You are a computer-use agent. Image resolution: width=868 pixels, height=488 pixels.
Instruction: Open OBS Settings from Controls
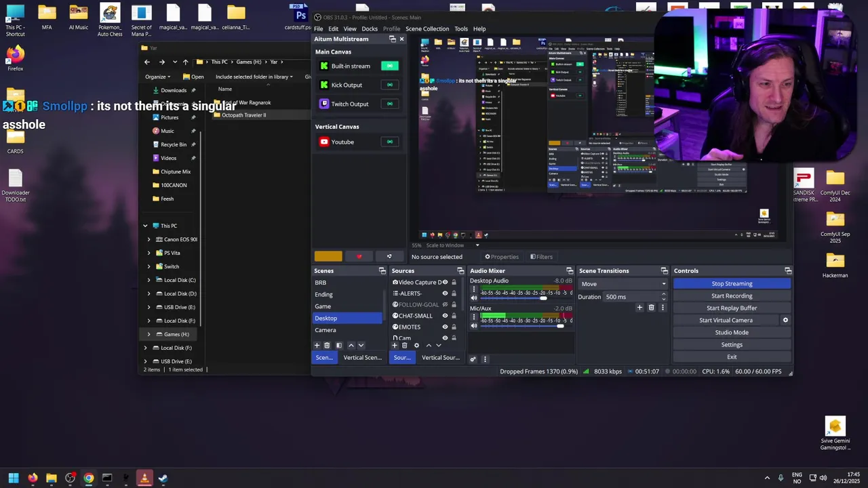[x=732, y=344]
